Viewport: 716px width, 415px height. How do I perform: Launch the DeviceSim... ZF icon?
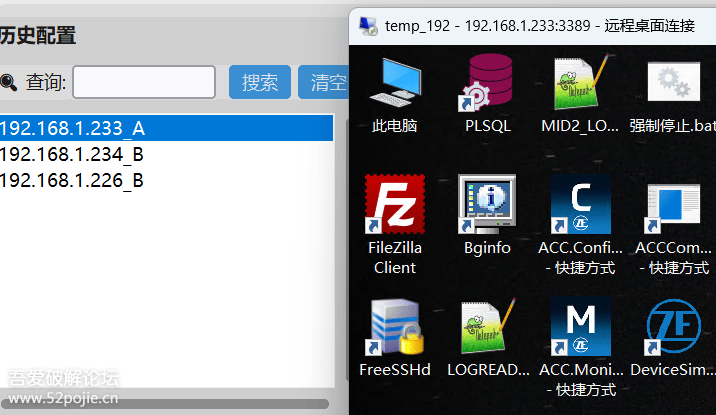click(x=673, y=326)
